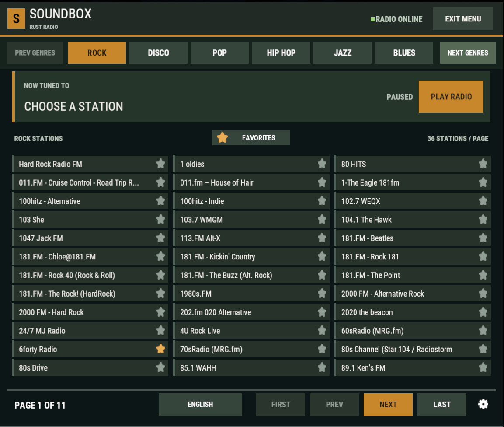Star the 89.1 Ken's FM station
This screenshot has width=504, height=427.
point(483,367)
